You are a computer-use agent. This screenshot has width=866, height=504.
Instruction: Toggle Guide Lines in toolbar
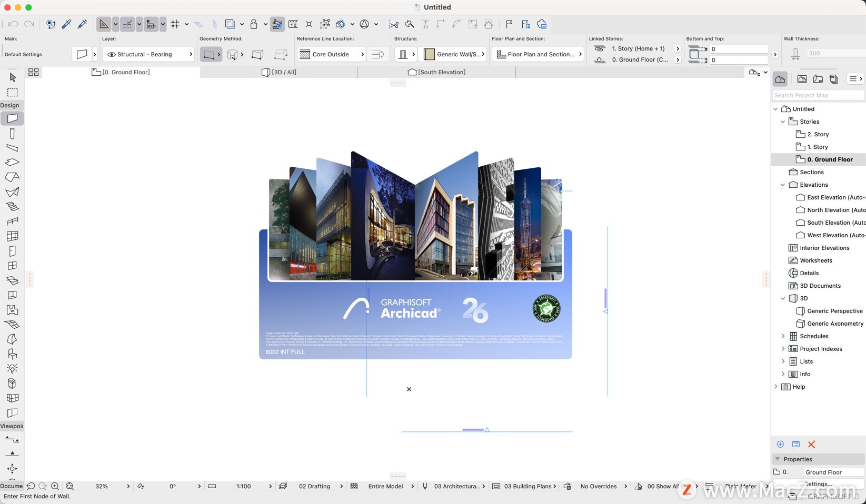click(104, 24)
